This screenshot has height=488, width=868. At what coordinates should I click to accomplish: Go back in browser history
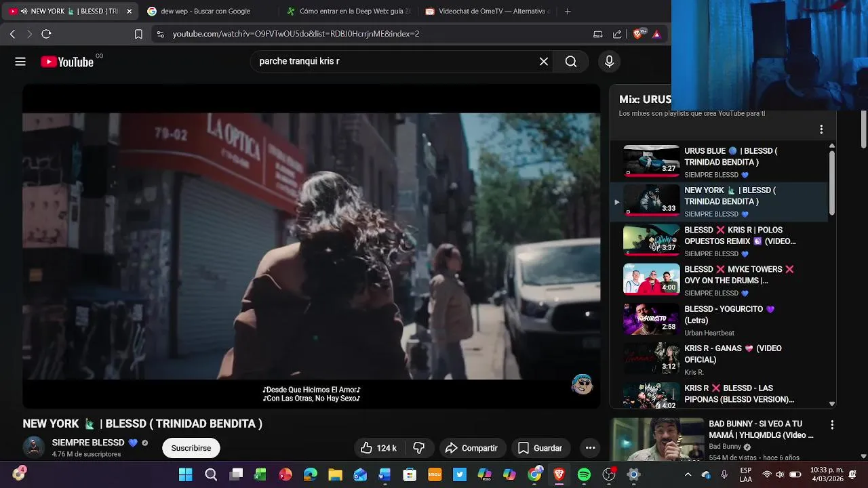pyautogui.click(x=12, y=34)
